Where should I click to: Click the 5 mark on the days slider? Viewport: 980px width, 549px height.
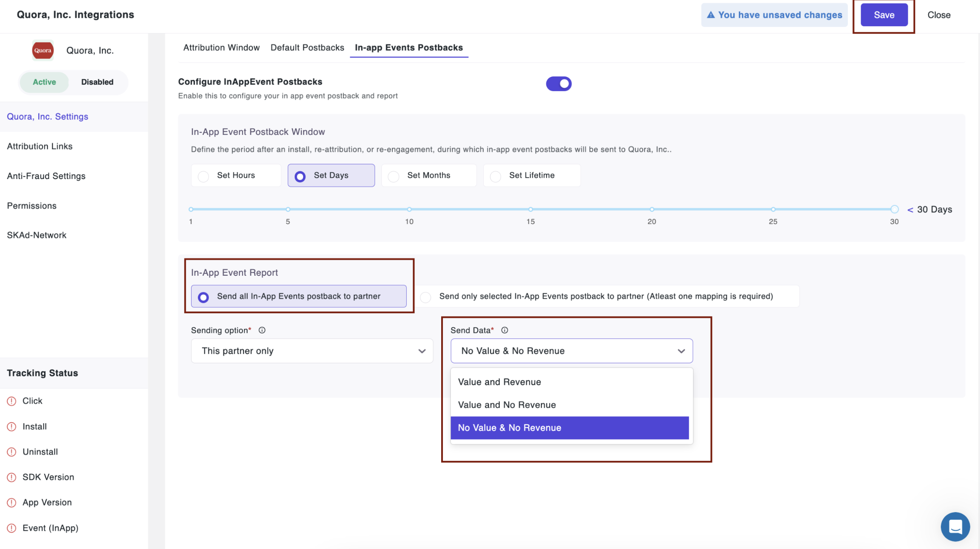pos(288,209)
